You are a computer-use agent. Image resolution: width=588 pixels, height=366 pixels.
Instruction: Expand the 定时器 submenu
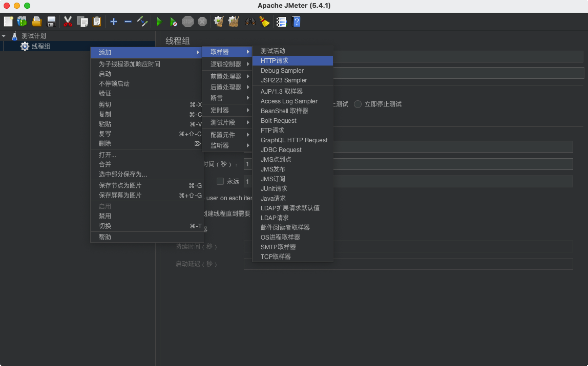pyautogui.click(x=227, y=110)
